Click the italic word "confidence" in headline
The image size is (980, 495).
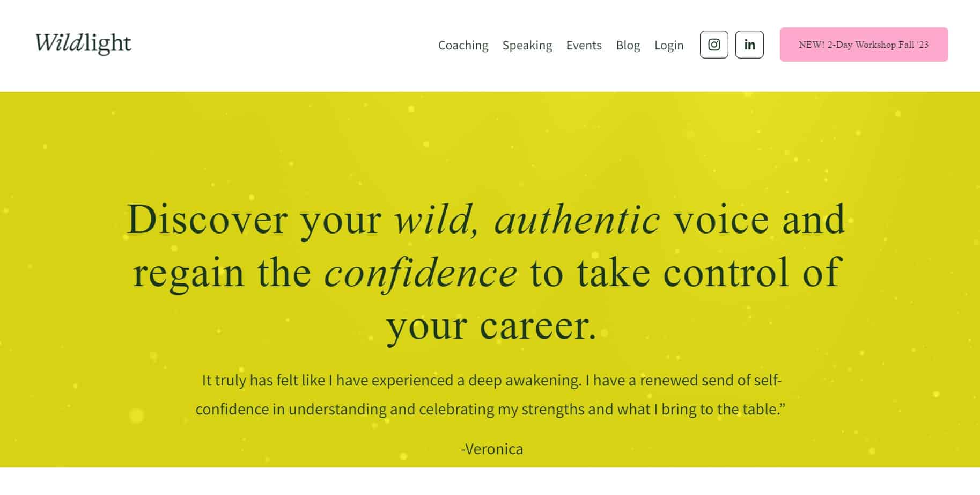tap(421, 273)
